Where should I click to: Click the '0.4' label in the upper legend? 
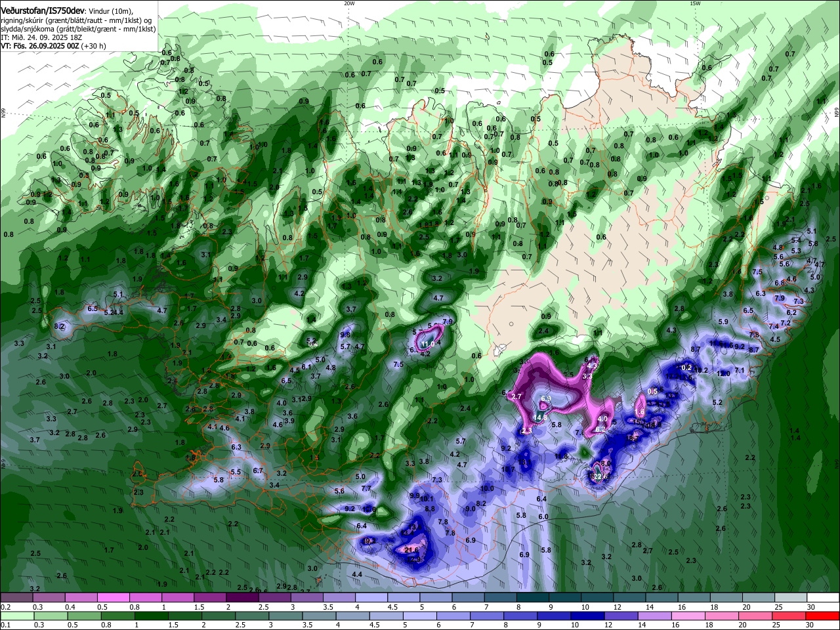tap(70, 607)
